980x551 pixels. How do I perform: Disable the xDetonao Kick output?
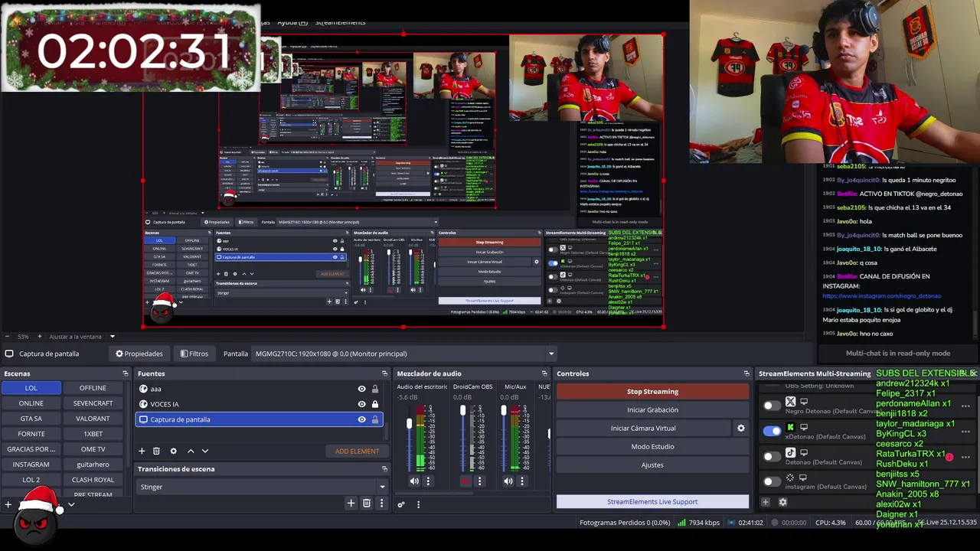[x=772, y=431]
